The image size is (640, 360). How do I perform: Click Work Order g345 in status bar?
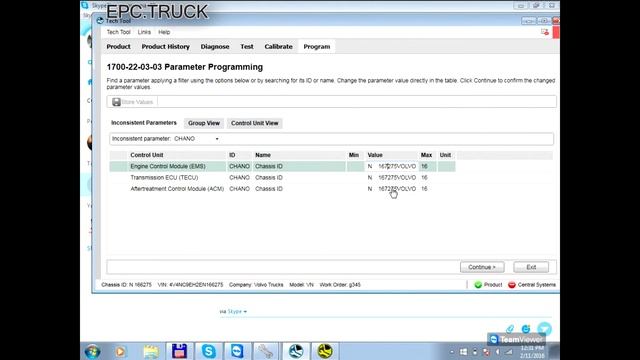pos(340,284)
